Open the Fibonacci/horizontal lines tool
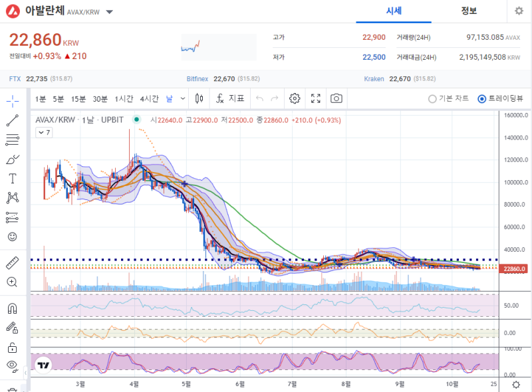This screenshot has width=532, height=392. pyautogui.click(x=13, y=140)
